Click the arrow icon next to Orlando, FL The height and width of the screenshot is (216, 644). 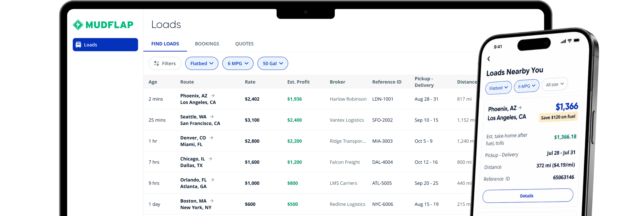(212, 180)
